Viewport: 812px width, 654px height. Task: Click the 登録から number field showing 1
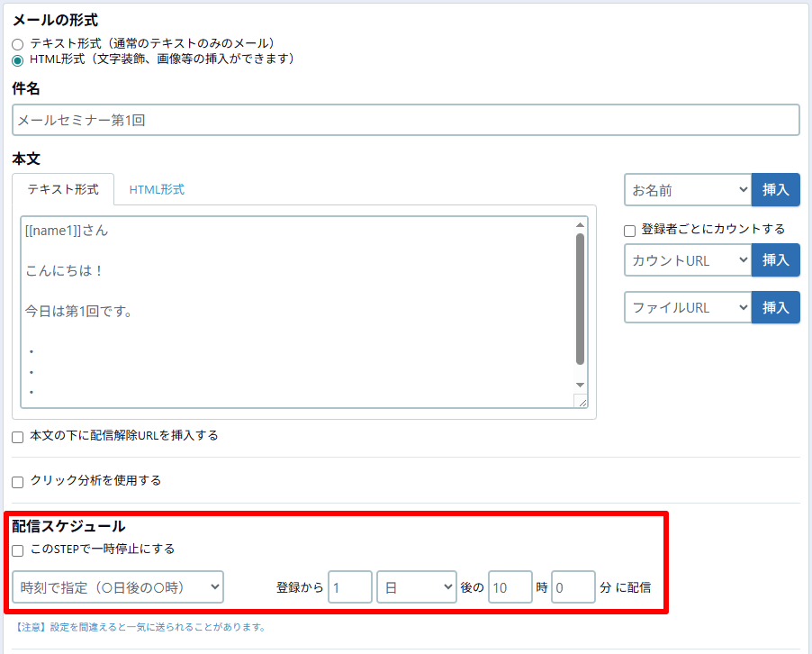tap(350, 587)
